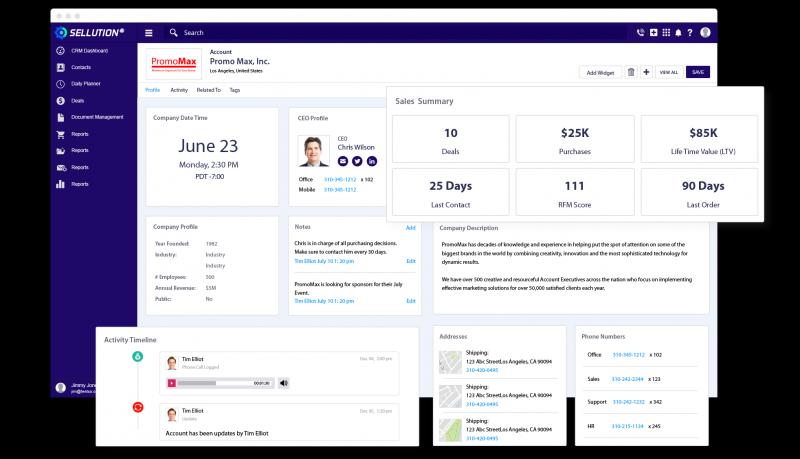Click the first shipping address map thumbnail
This screenshot has height=459, width=800.
pos(450,362)
